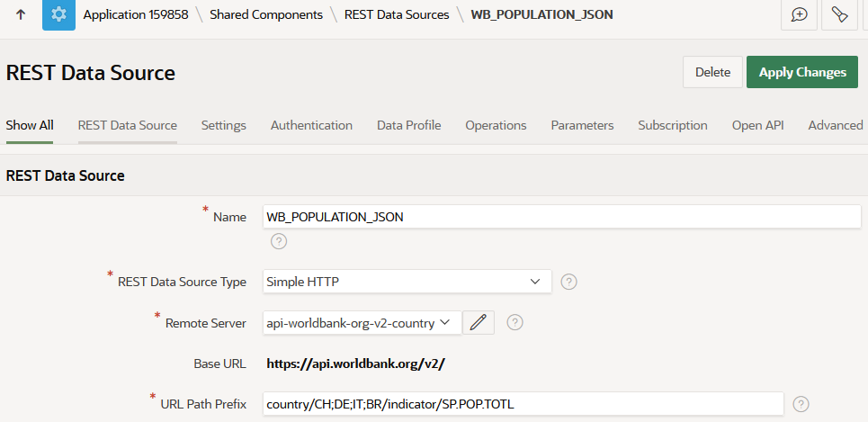Click the URL Path Prefix field
Viewport: 868px width, 422px height.
coord(523,404)
